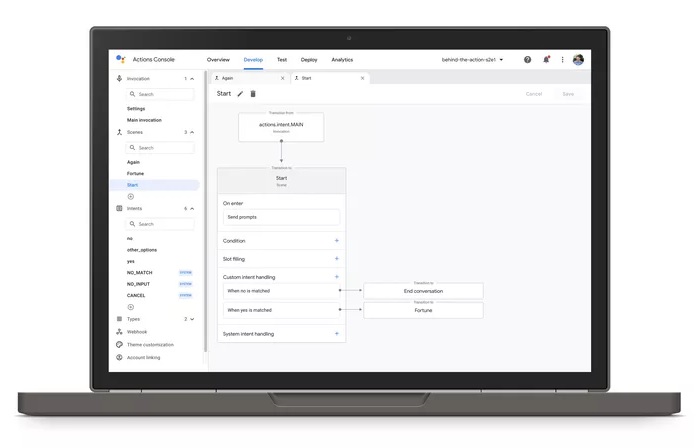This screenshot has height=448, width=700.
Task: Click the user profile avatar
Action: pyautogui.click(x=578, y=59)
